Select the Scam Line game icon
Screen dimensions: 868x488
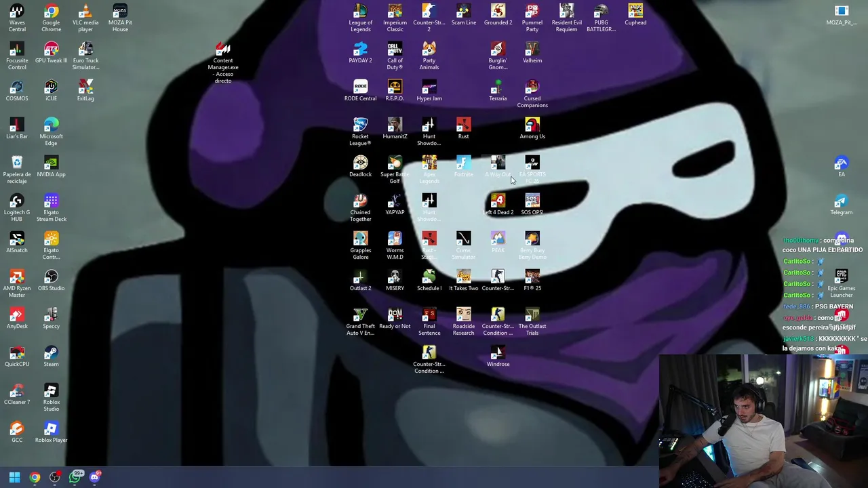463,15
